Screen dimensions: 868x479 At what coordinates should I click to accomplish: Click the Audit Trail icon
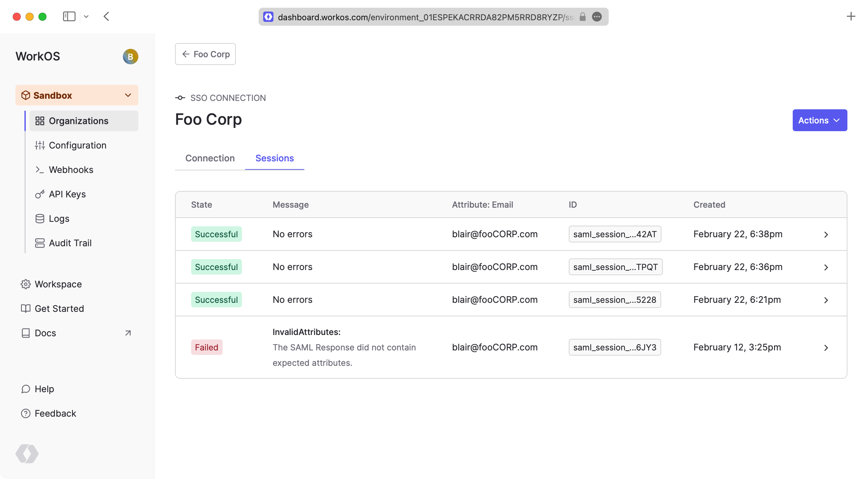(40, 243)
